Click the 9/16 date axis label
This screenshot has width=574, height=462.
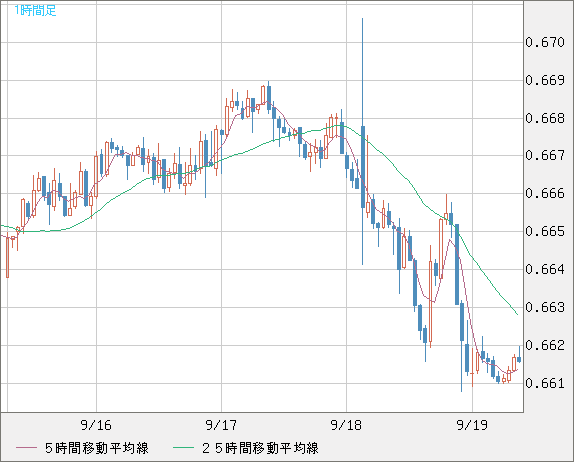(x=96, y=425)
